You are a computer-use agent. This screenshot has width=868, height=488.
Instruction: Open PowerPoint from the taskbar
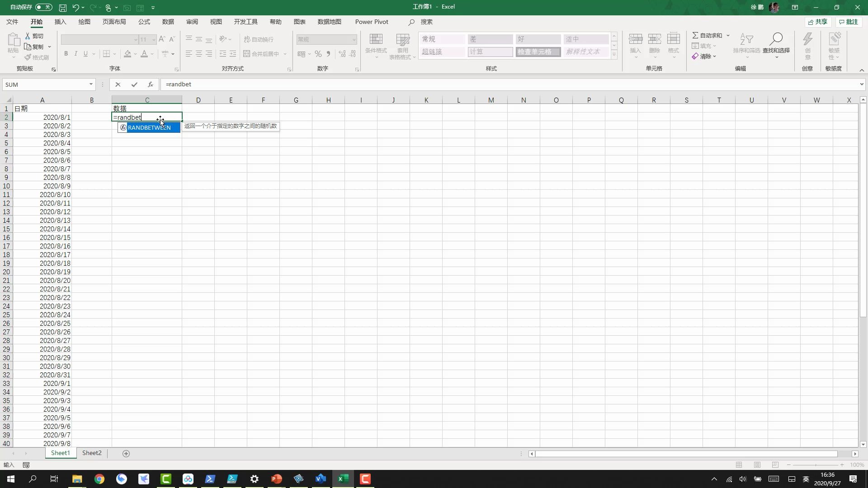[x=277, y=479]
